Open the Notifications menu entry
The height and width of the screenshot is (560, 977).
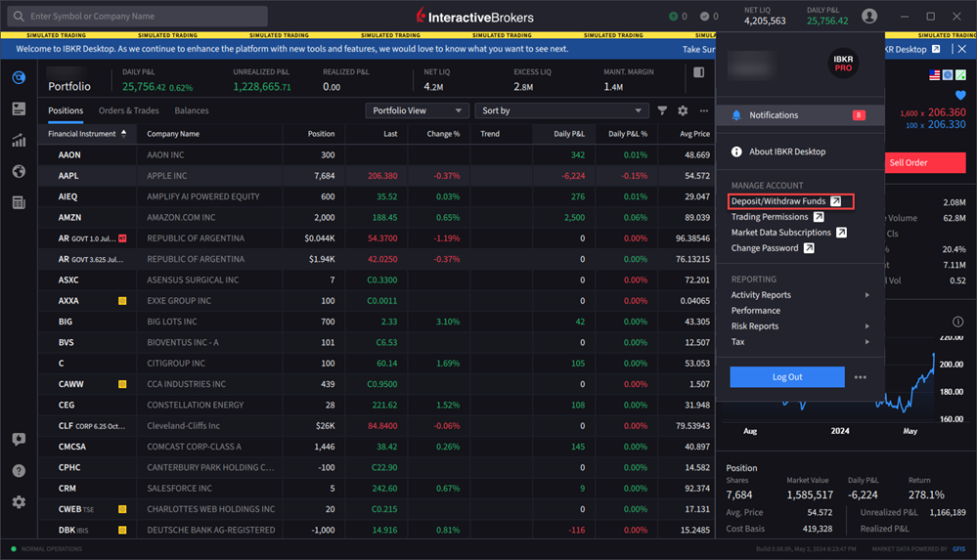click(x=800, y=115)
